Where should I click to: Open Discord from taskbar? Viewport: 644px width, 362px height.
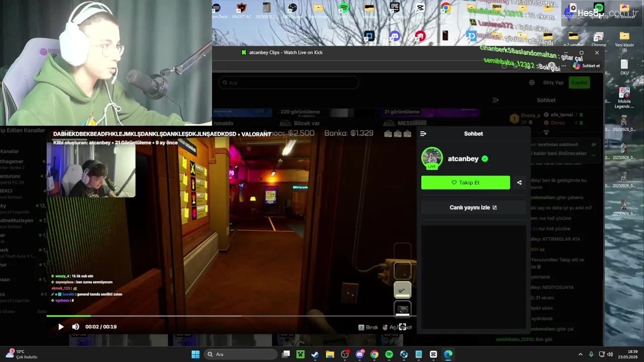(x=360, y=354)
